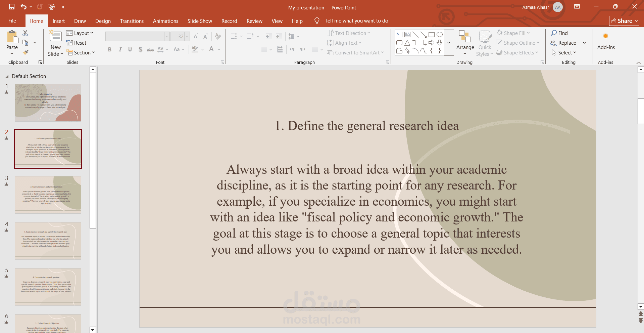Click the Undo arrow icon
The width and height of the screenshot is (644, 333).
click(23, 7)
